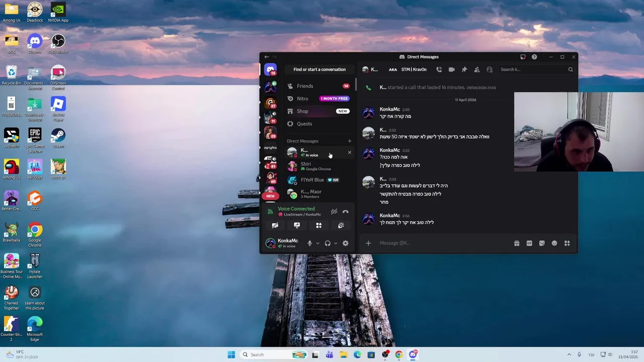Viewport: 644px width, 362px height.
Task: Open the server with 60 notification badge
Action: (x=271, y=177)
